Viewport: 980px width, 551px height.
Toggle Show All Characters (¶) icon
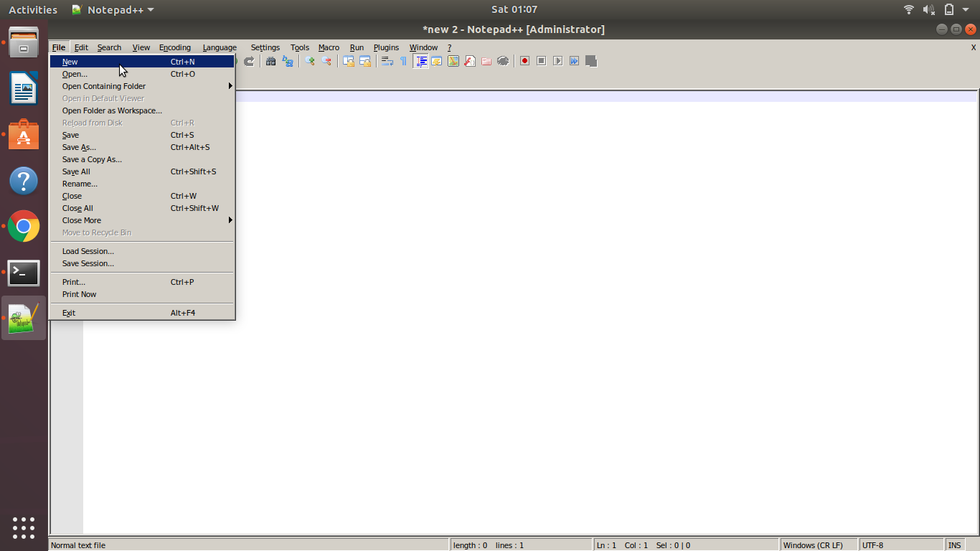pyautogui.click(x=402, y=61)
